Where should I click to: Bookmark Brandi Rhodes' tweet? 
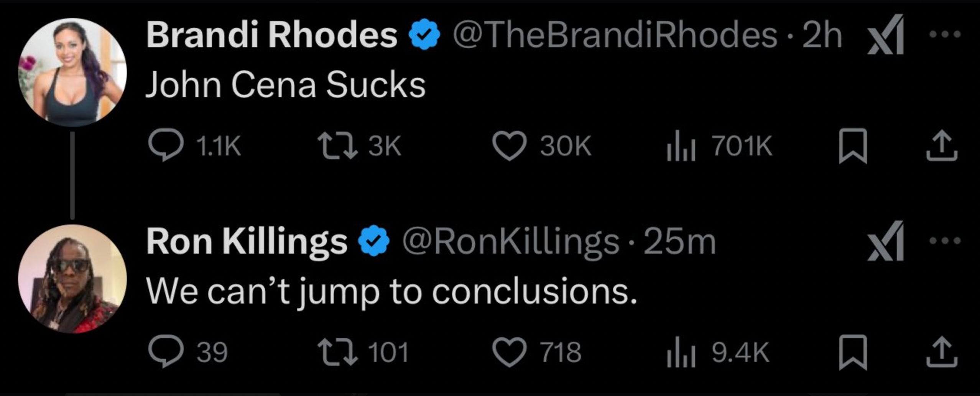[853, 147]
